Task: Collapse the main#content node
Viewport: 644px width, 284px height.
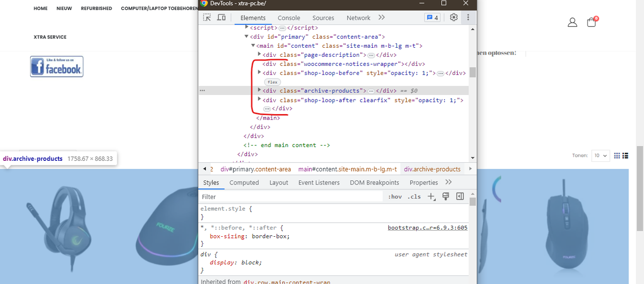Action: point(253,46)
